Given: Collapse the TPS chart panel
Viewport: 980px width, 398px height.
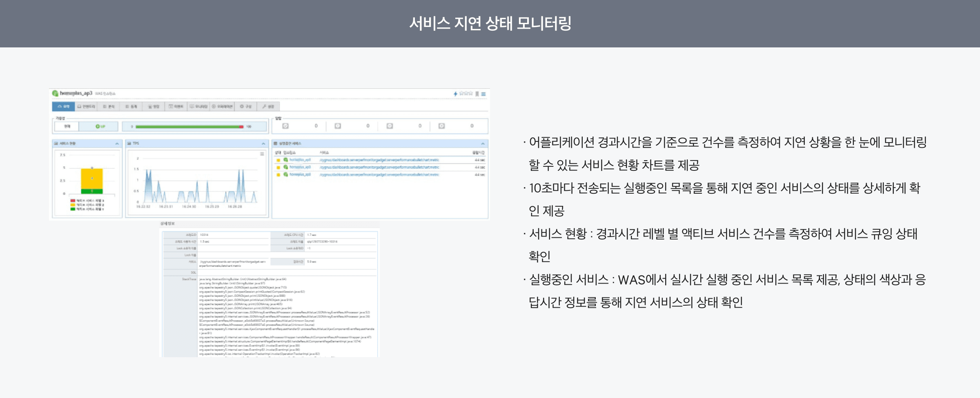Looking at the screenshot, I should (x=263, y=143).
